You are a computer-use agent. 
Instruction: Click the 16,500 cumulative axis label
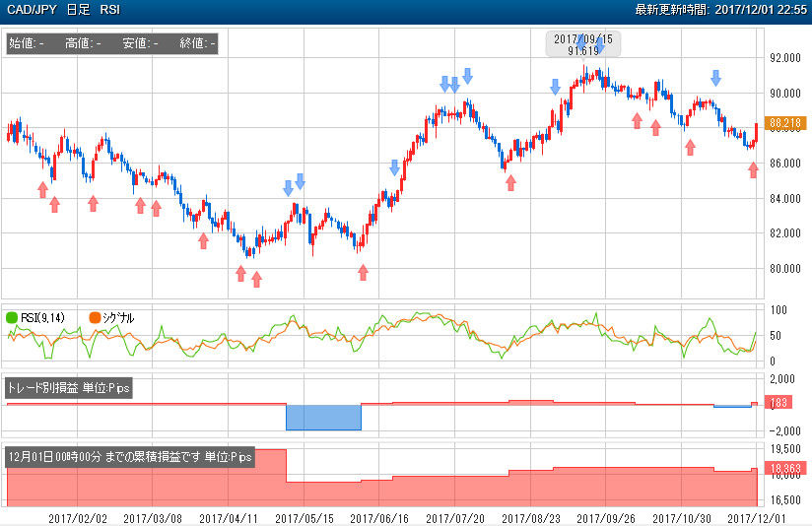(785, 499)
